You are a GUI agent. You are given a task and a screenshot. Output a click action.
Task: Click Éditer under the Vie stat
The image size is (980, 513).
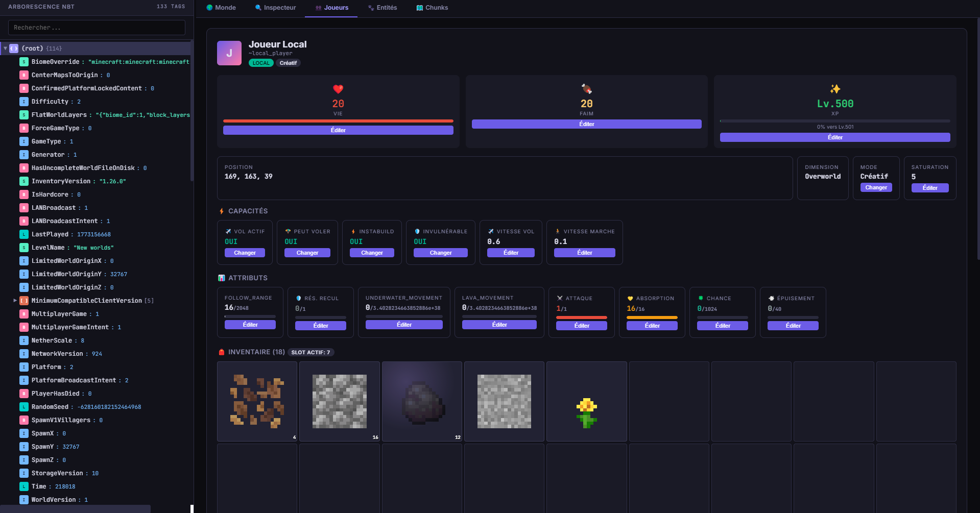click(338, 130)
